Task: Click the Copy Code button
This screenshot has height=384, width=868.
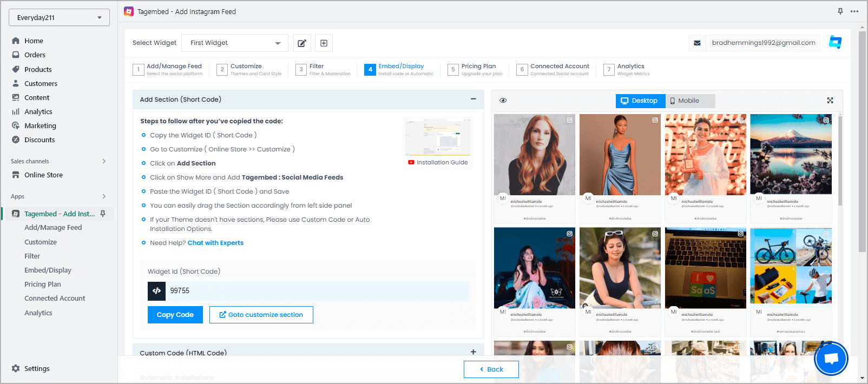Action: [175, 315]
